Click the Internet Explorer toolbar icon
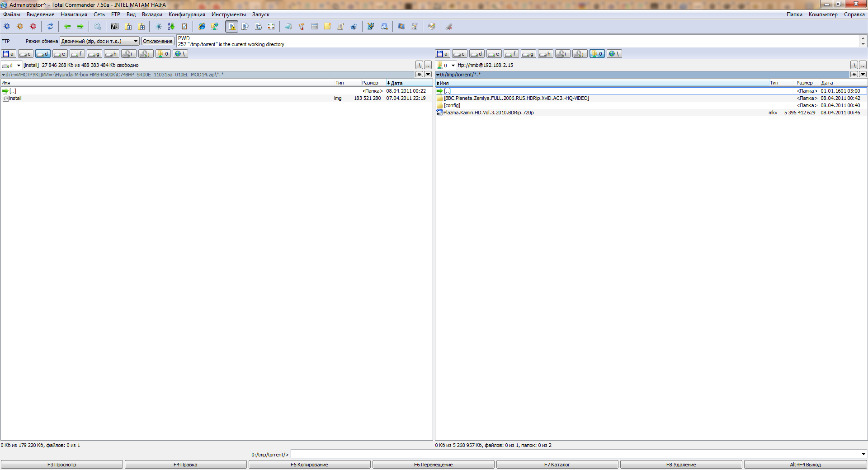Screen dimensions: 868x470 [202, 27]
